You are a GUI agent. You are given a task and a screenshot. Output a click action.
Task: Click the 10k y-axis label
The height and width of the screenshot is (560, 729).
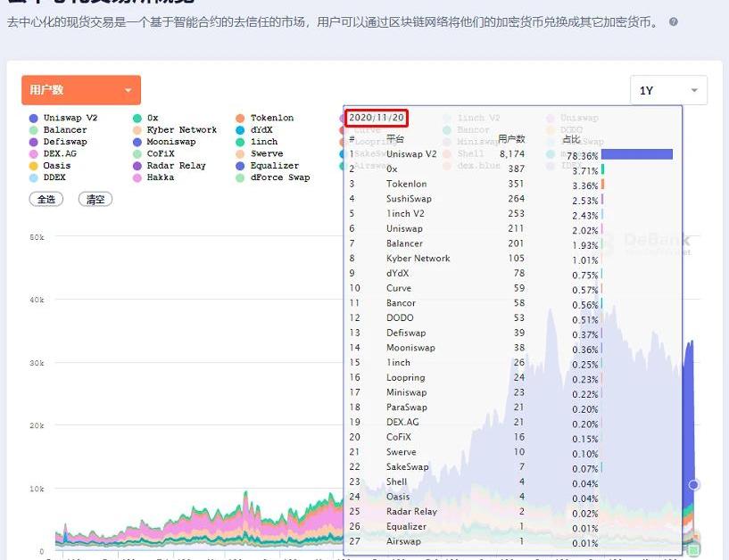tap(37, 489)
